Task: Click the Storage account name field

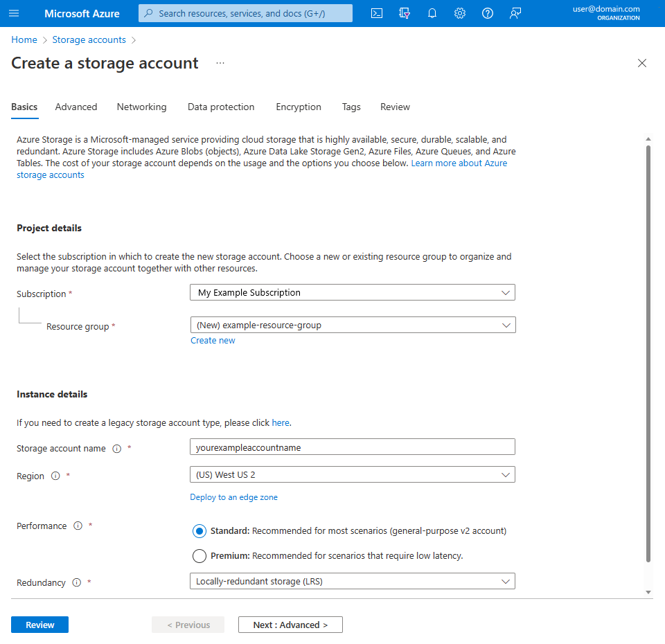Action: (353, 447)
